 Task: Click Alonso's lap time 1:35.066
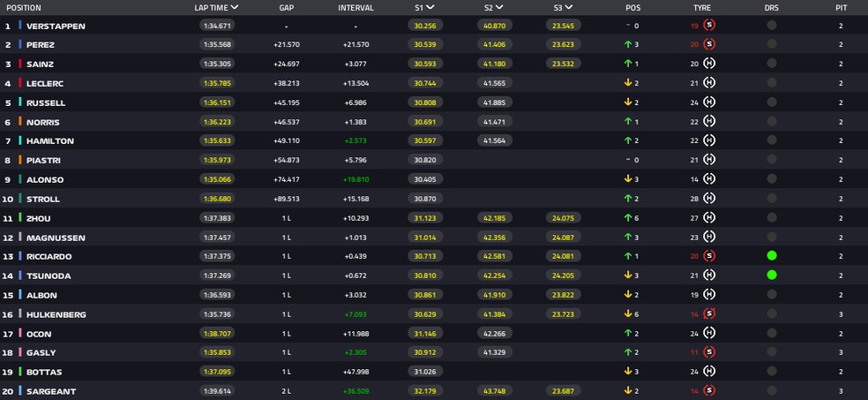click(x=217, y=179)
